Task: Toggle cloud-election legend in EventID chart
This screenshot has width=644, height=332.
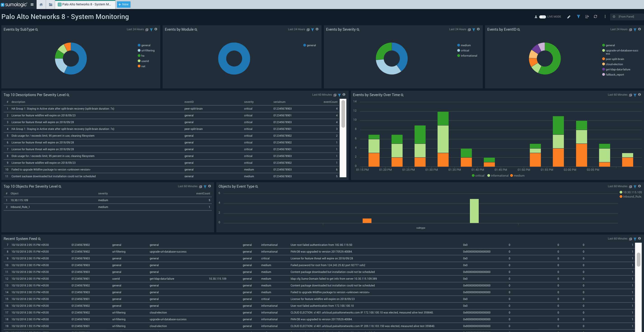Action: coord(612,65)
